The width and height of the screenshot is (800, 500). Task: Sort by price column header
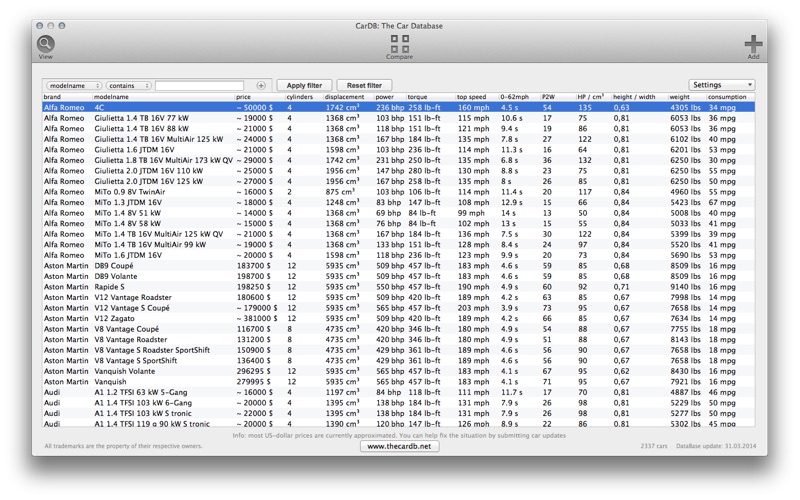259,97
